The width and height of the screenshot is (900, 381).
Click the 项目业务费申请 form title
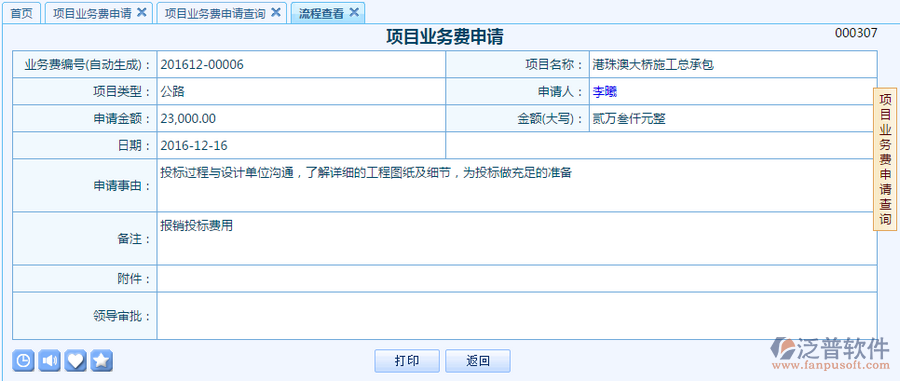pos(445,37)
